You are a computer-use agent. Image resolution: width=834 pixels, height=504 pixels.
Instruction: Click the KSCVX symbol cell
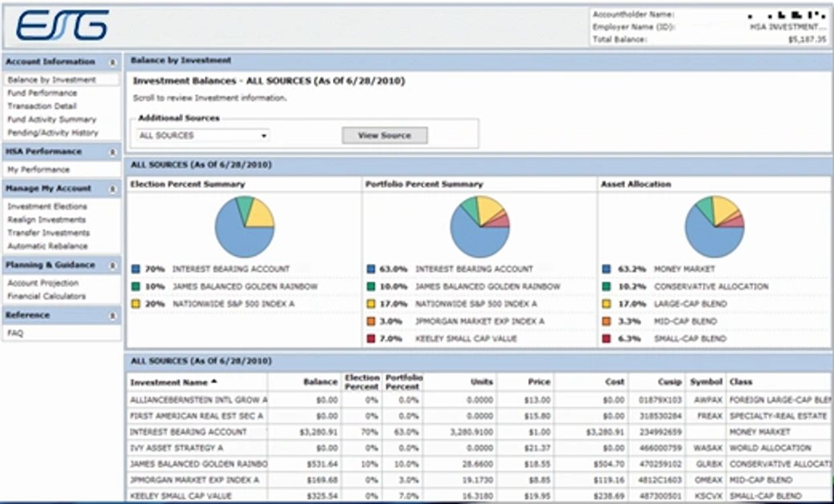pyautogui.click(x=710, y=497)
